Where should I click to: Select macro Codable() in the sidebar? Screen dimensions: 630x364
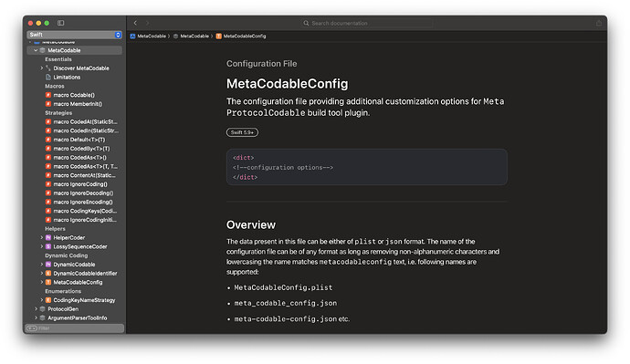74,95
